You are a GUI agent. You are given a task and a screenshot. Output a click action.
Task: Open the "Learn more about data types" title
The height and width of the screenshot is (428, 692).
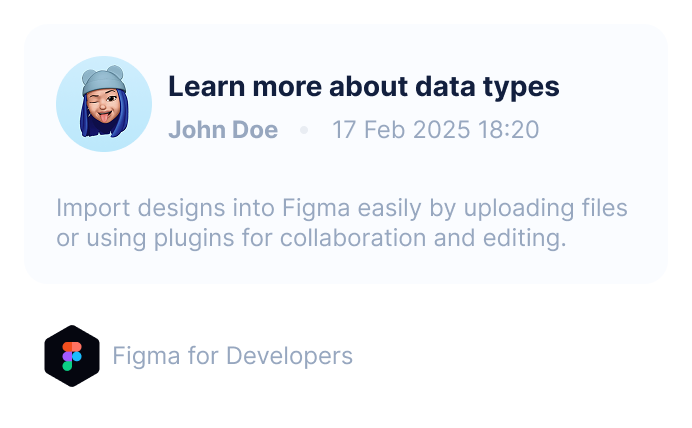pyautogui.click(x=363, y=87)
